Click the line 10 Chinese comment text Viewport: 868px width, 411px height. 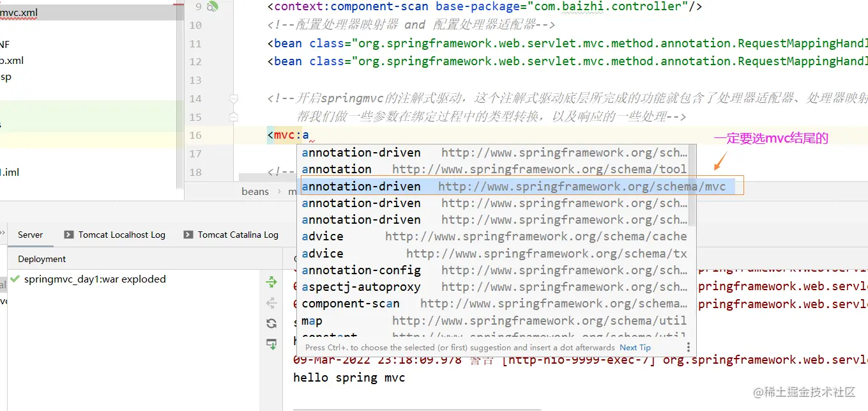tap(411, 25)
